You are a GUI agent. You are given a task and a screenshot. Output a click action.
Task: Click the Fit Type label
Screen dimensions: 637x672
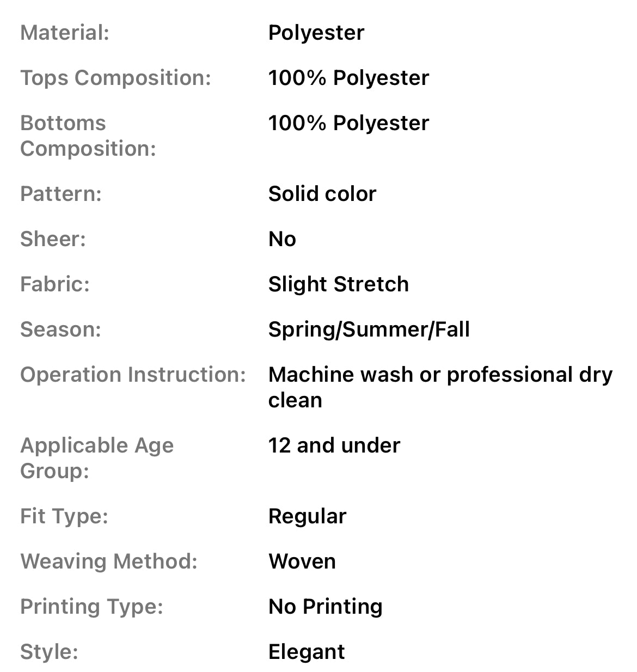click(x=64, y=516)
